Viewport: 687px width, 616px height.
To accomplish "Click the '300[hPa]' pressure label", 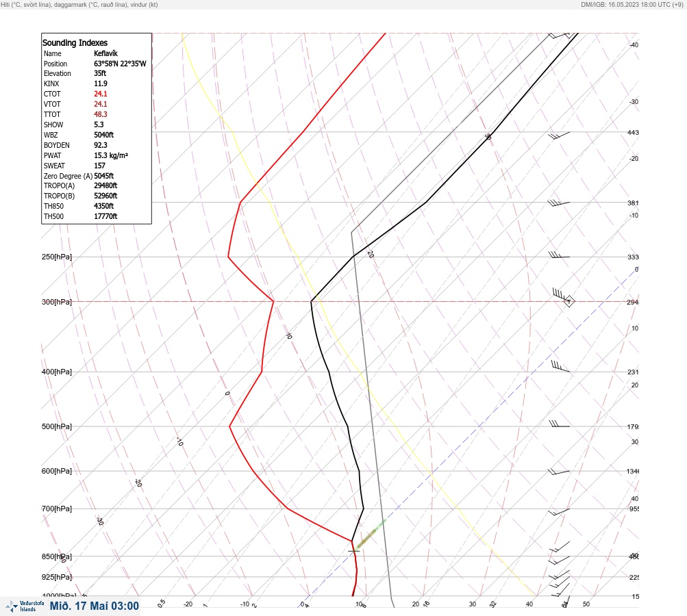I will (x=57, y=302).
